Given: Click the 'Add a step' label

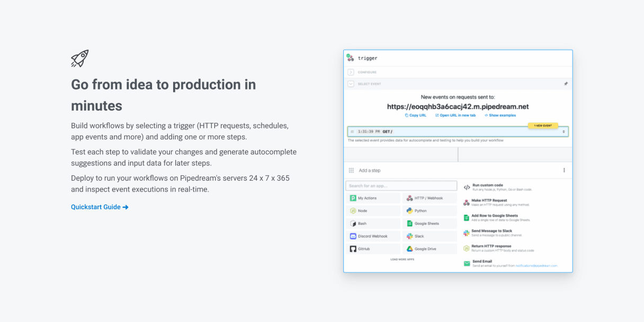Looking at the screenshot, I should pos(370,171).
